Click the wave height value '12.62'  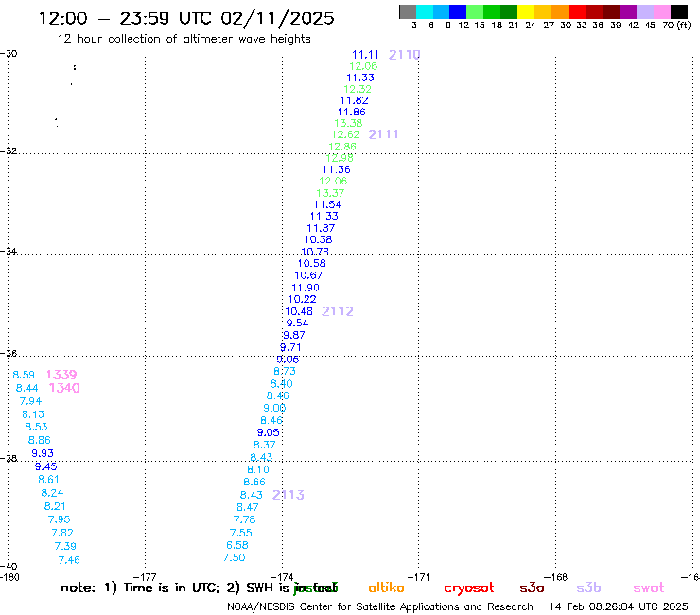click(x=345, y=134)
